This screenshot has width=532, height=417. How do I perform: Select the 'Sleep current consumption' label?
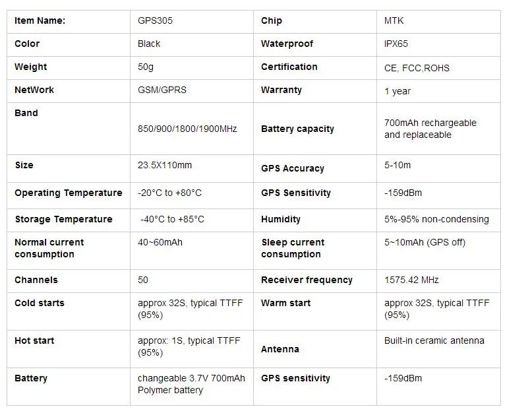click(293, 248)
